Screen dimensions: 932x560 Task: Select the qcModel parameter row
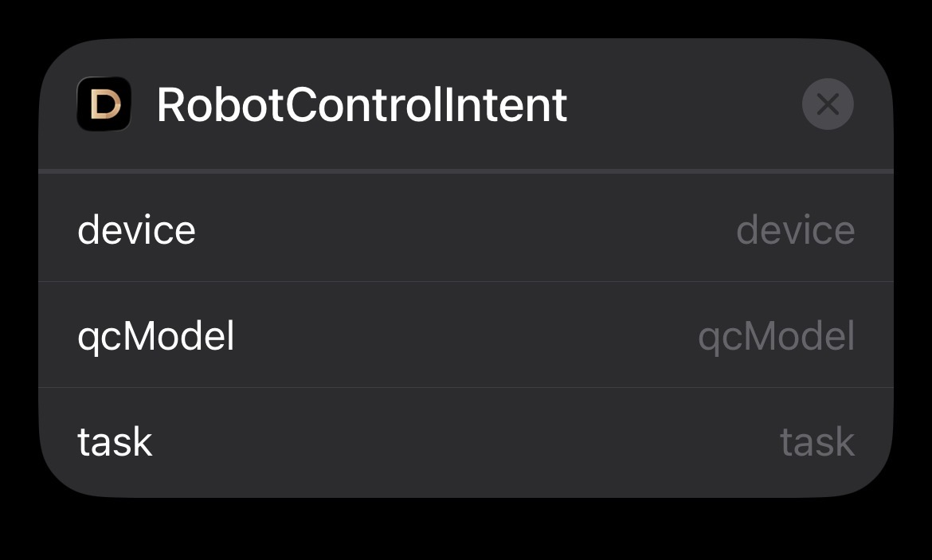[466, 335]
